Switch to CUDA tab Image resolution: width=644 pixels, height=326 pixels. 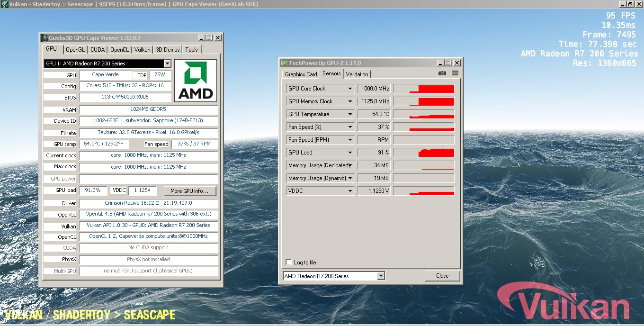98,50
